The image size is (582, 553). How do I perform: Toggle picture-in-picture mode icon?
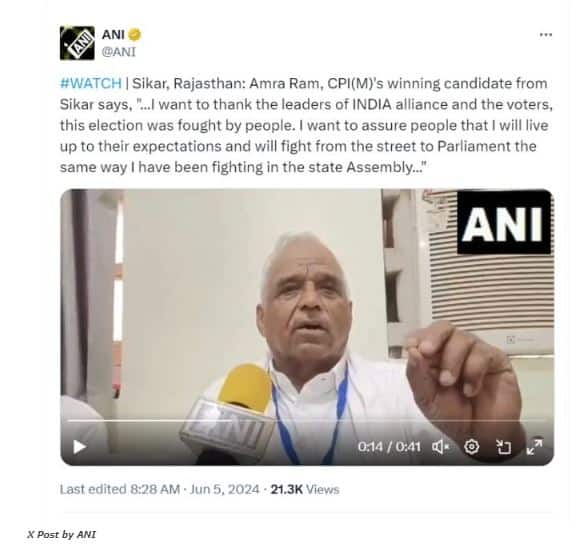[503, 447]
